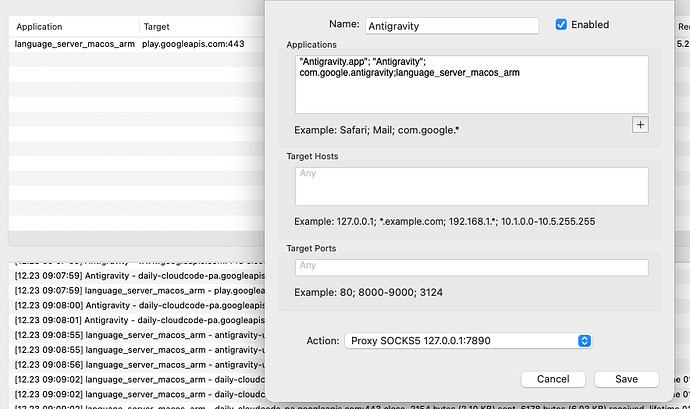Open the Action dropdown for Proxy SOCKS5
Screen dimensions: 690x409
point(468,341)
